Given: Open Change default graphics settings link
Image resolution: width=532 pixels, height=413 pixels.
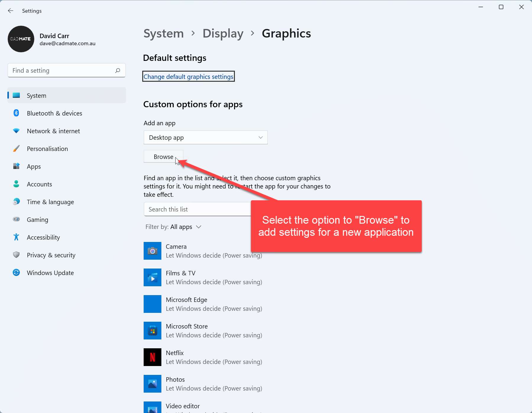Looking at the screenshot, I should (x=188, y=77).
